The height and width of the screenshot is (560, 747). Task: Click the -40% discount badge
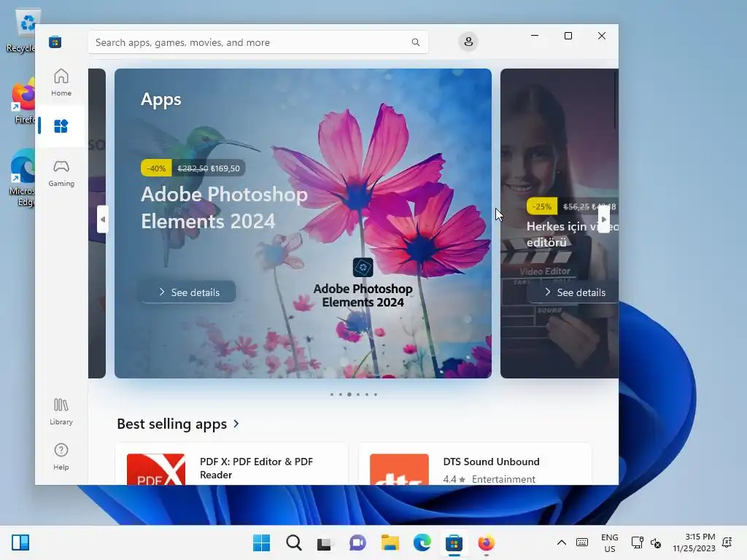156,168
